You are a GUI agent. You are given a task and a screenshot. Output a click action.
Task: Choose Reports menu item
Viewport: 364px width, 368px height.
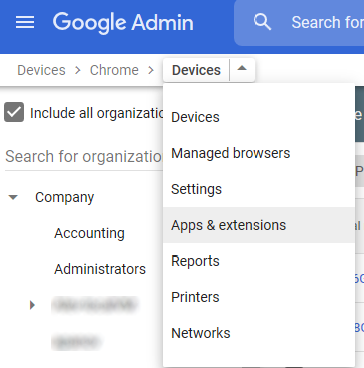(x=259, y=261)
